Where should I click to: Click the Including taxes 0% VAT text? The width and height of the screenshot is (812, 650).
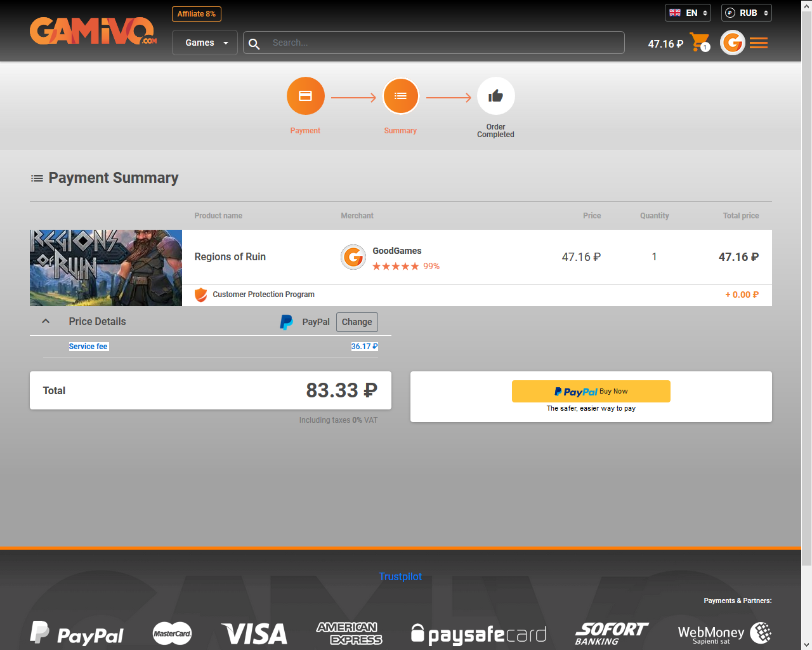pyautogui.click(x=339, y=420)
